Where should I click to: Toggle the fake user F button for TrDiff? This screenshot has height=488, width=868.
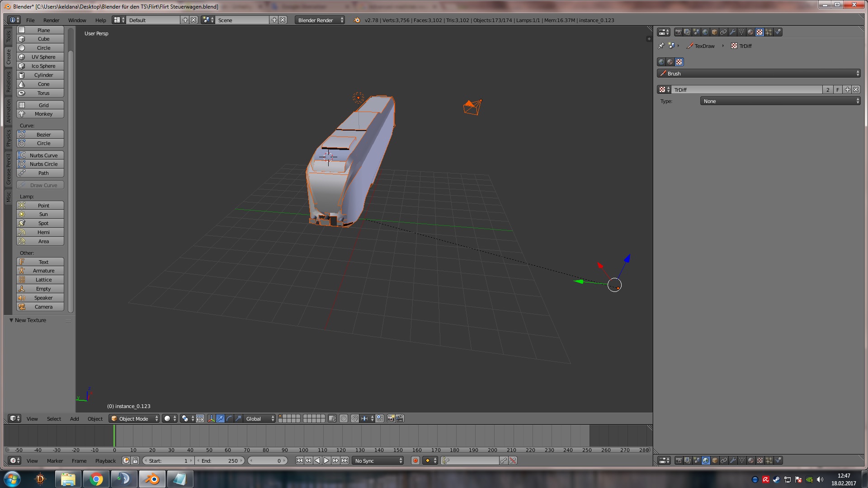pos(837,90)
